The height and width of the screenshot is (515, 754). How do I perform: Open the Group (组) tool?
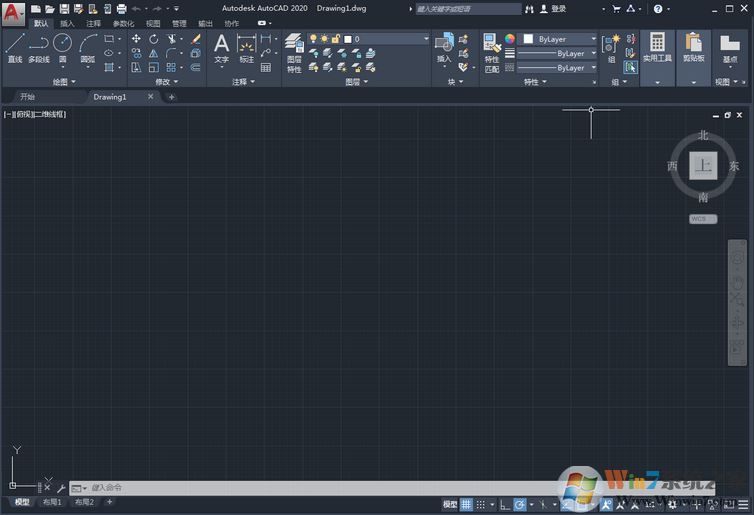[x=611, y=49]
